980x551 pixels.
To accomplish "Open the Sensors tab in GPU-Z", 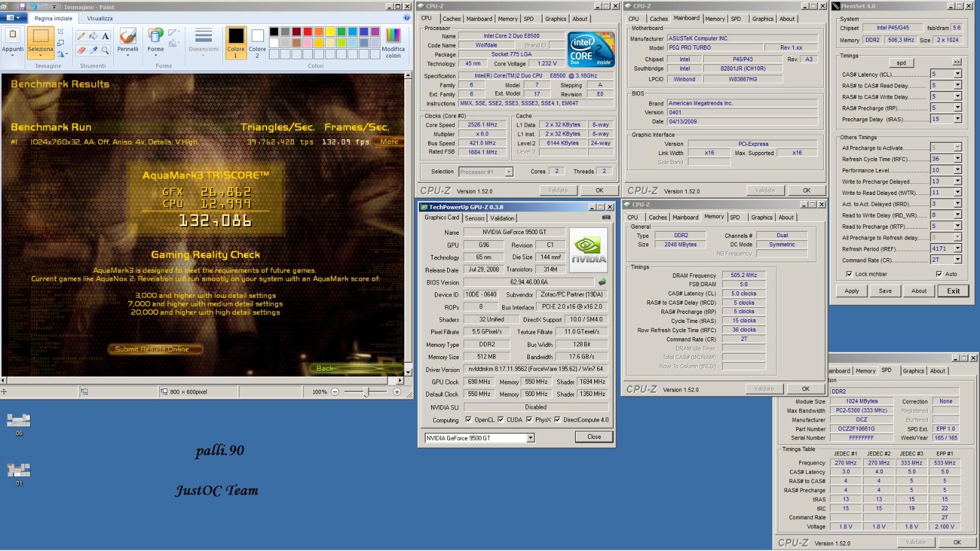I will click(x=475, y=218).
